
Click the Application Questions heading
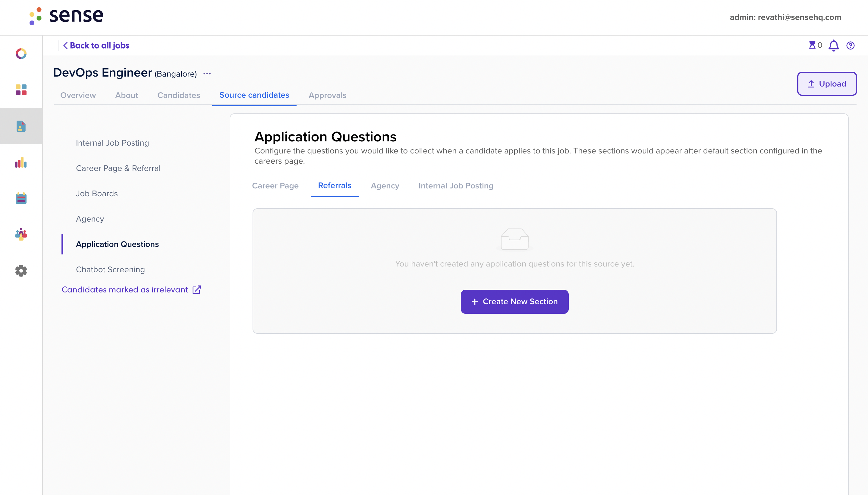pos(325,137)
